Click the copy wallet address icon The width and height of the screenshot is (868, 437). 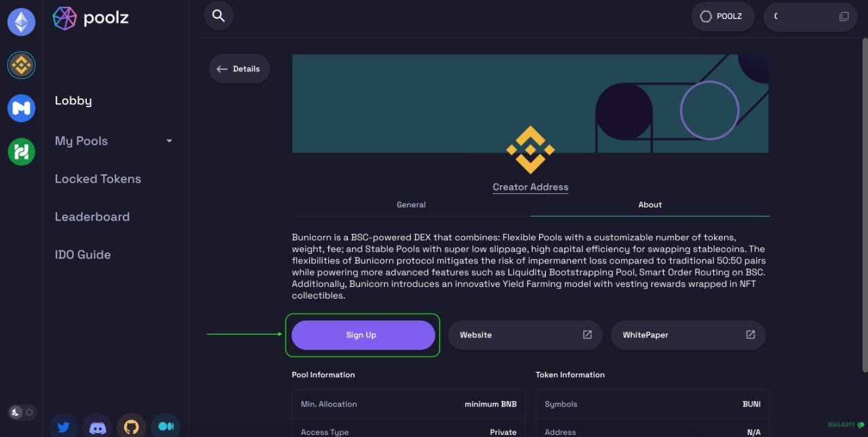844,16
